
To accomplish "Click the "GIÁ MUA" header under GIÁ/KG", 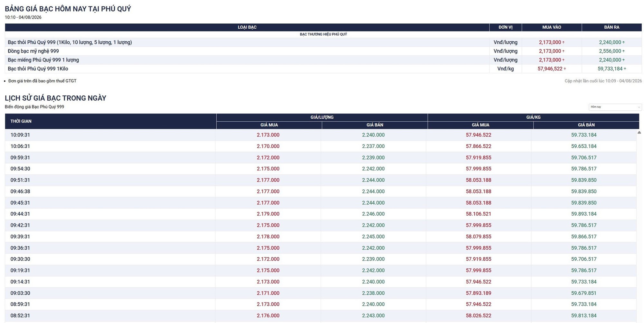I will pos(481,125).
